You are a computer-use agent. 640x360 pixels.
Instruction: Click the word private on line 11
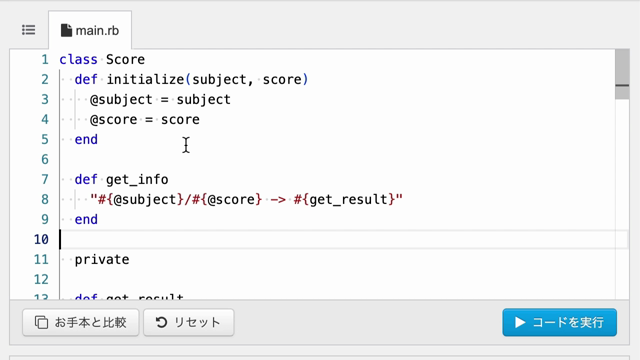coord(102,260)
